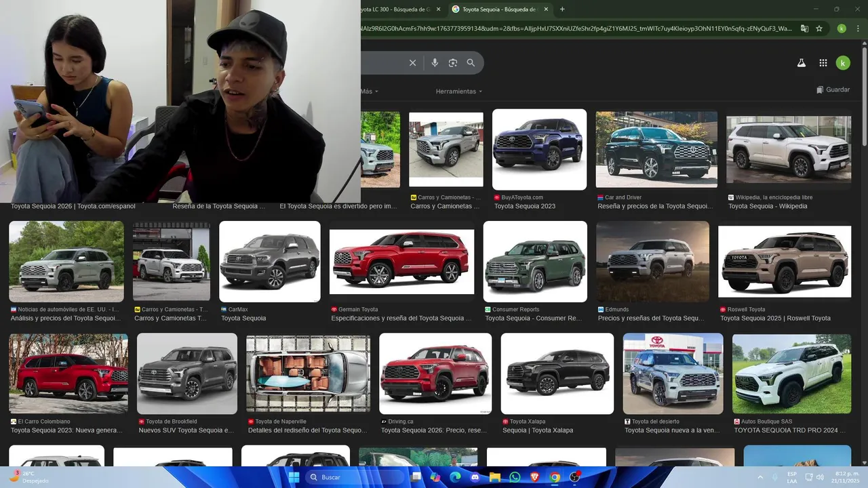Viewport: 868px width, 488px height.
Task: Open the link 'Toyota Sequoia - Wikipedia'
Action: 768,206
